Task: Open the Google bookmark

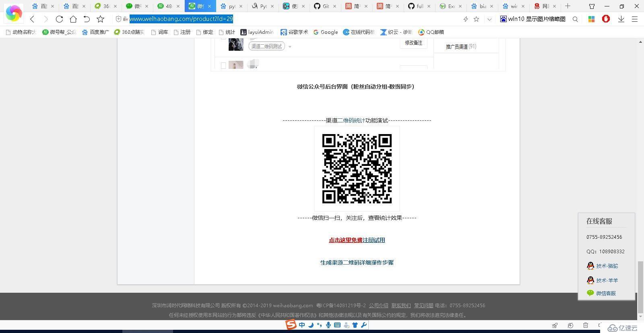Action: click(x=326, y=32)
